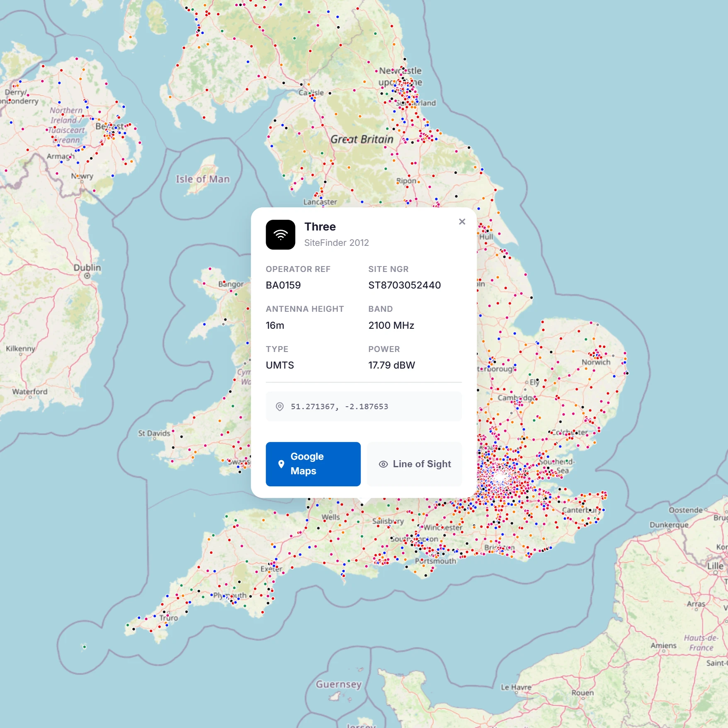
Task: Click the Truro map label
Action: point(169,618)
